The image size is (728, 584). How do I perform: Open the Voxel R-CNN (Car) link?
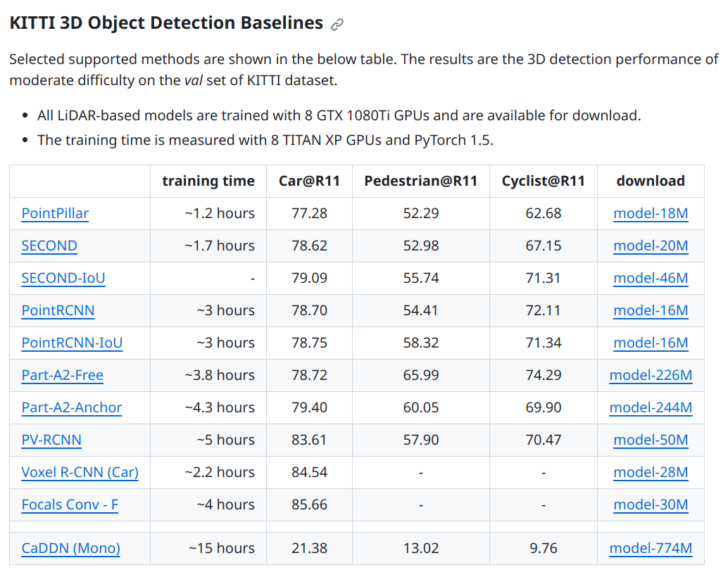[80, 472]
